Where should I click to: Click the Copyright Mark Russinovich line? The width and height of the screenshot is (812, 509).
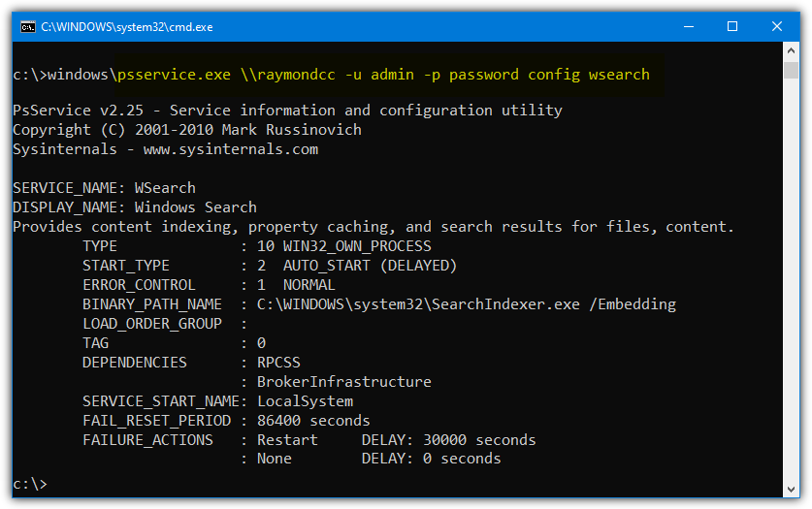tap(187, 130)
